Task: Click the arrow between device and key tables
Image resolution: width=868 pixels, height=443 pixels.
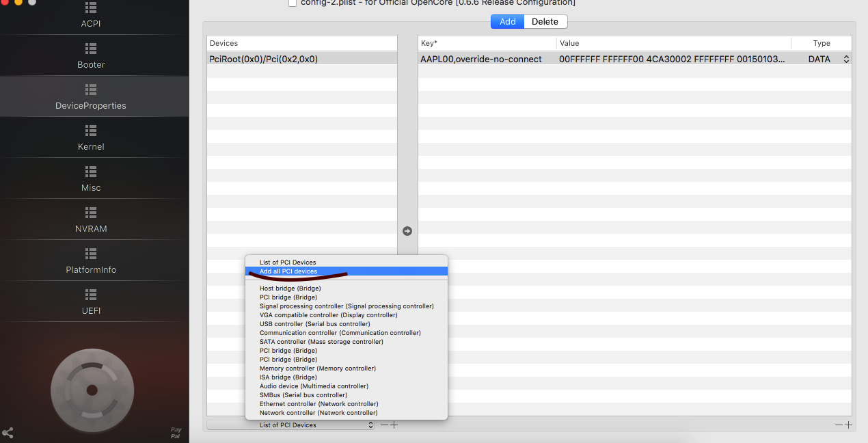Action: tap(407, 231)
